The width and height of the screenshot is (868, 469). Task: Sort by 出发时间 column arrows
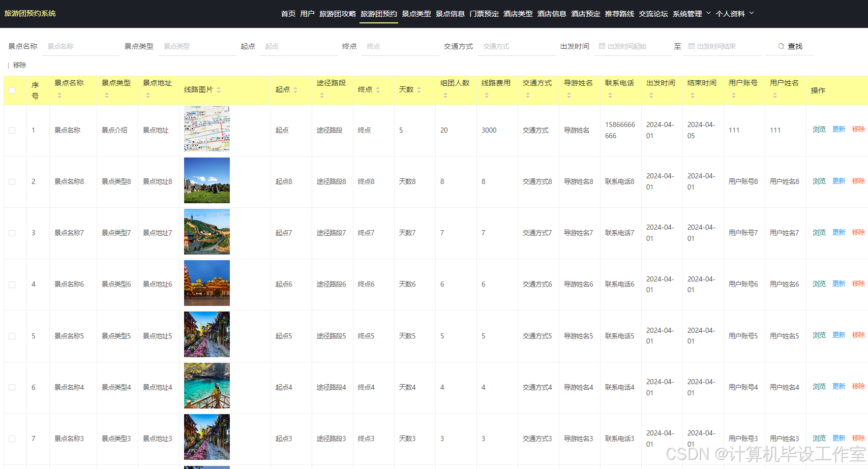[651, 95]
